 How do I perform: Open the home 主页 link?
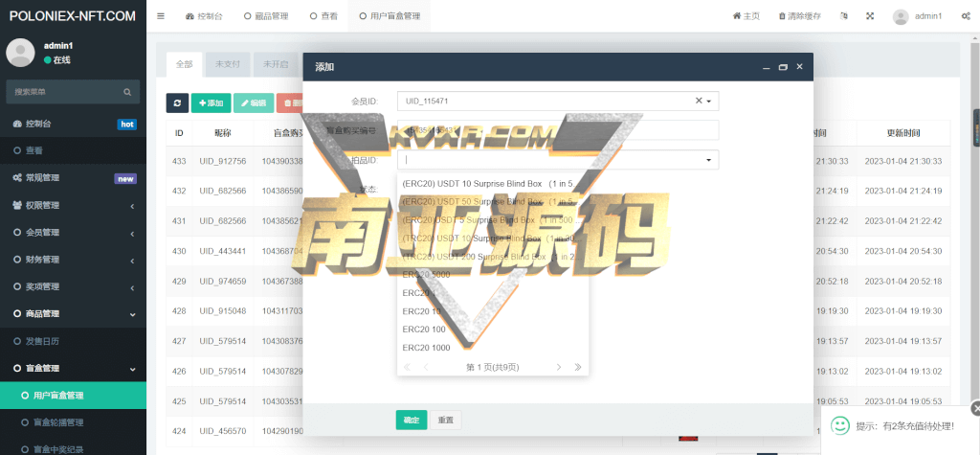click(x=746, y=16)
